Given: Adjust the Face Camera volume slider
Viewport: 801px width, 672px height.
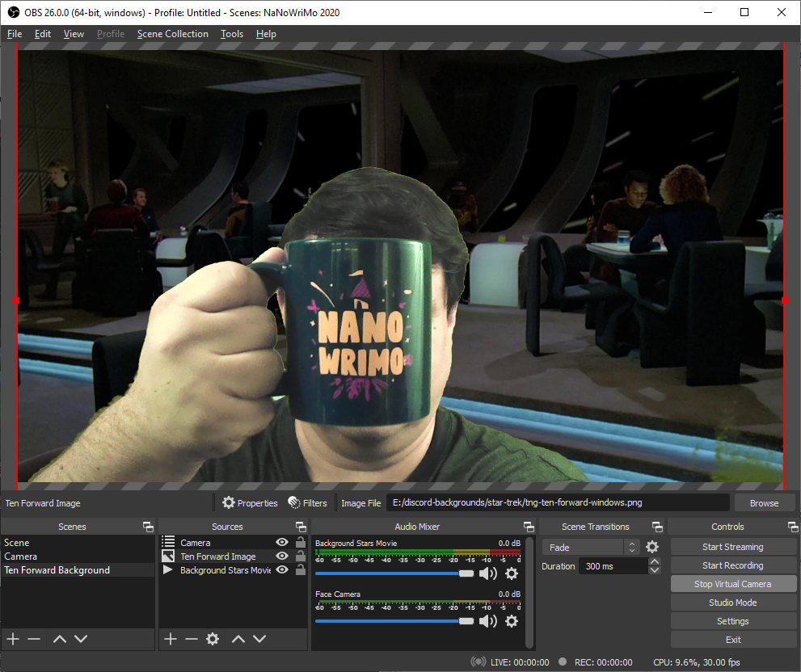Looking at the screenshot, I should (394, 621).
